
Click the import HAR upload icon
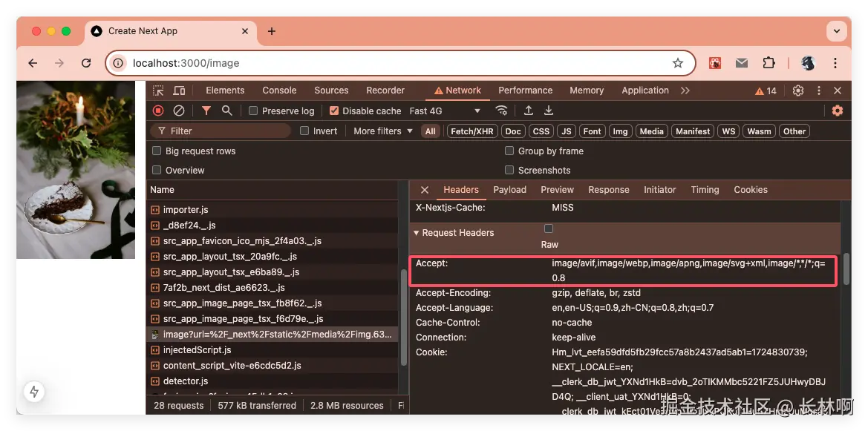[x=529, y=111]
